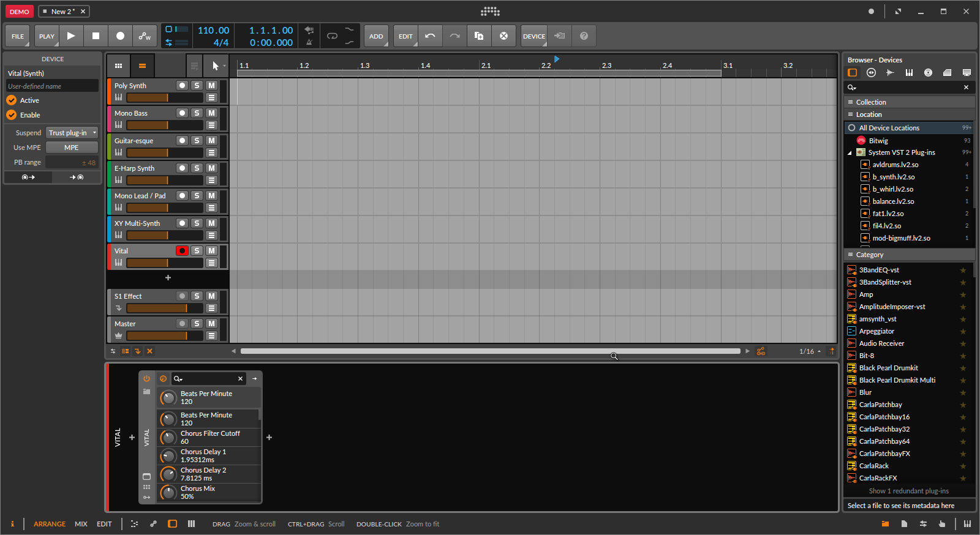This screenshot has height=535, width=980.
Task: Click the Undo arrow icon
Action: [x=430, y=36]
